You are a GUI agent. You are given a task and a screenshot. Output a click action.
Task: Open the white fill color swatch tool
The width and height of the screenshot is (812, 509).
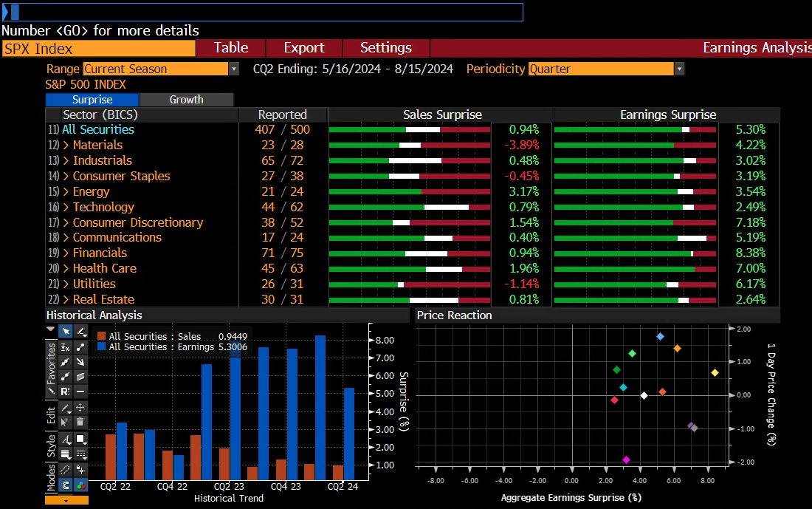coord(80,439)
